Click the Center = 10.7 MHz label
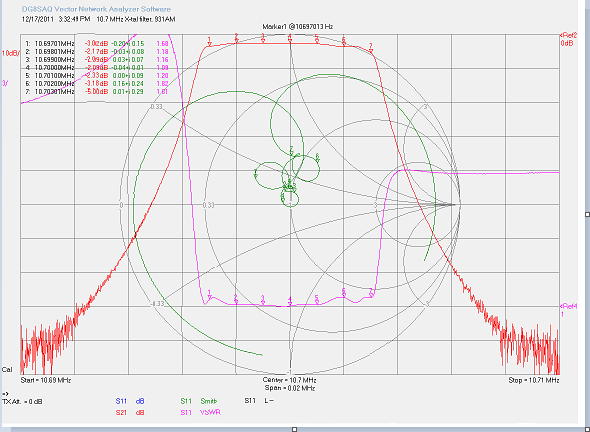590x432 pixels. [x=289, y=380]
